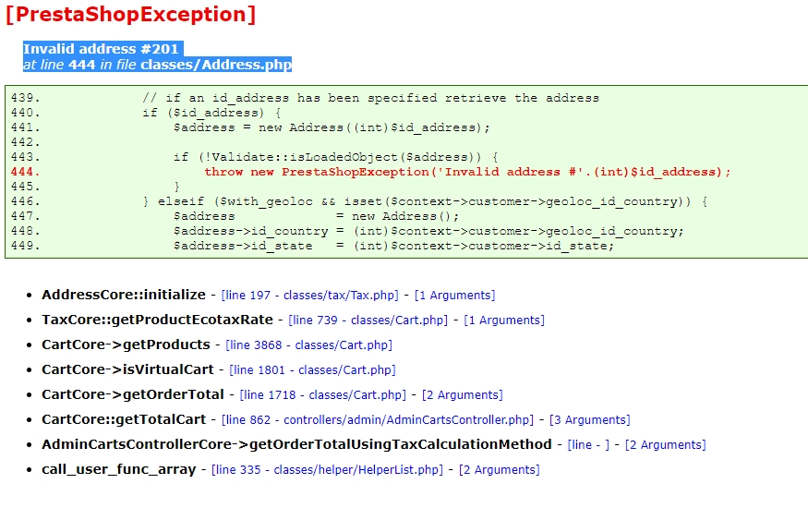Image resolution: width=808 pixels, height=532 pixels.
Task: Click the PrestaShopException heading
Action: [131, 15]
